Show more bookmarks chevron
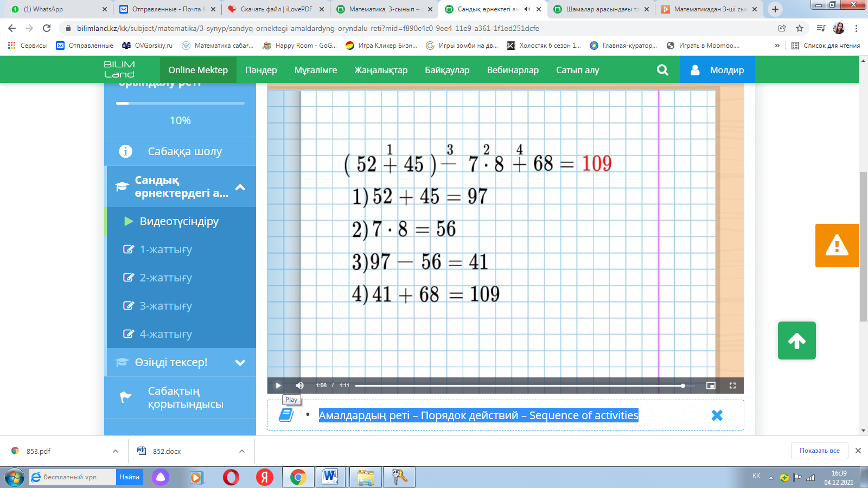 (777, 46)
